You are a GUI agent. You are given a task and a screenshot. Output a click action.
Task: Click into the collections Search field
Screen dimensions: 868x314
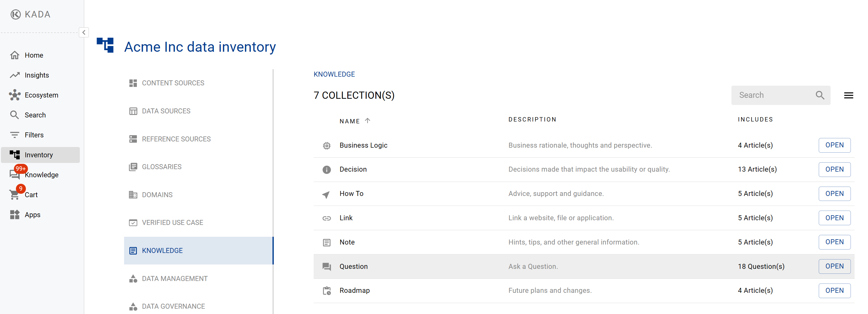click(773, 95)
